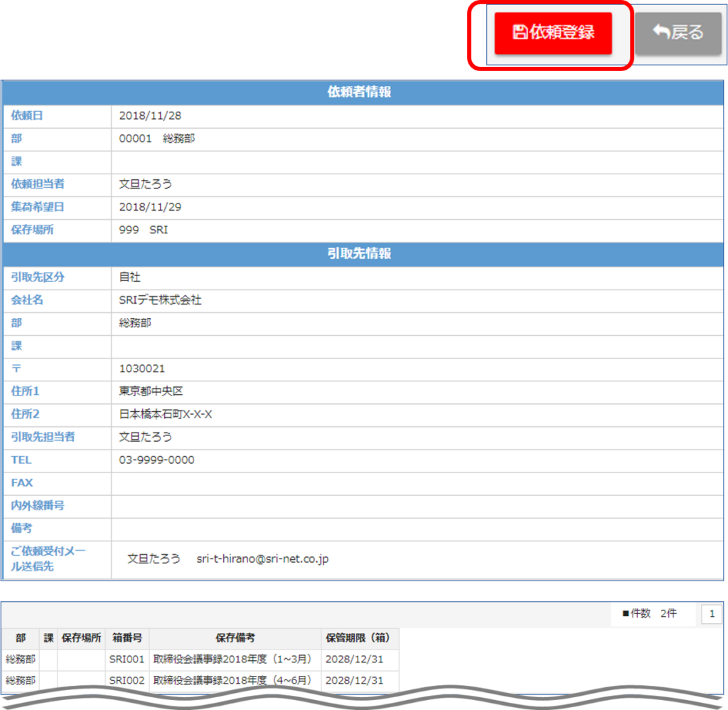Click the 内外線番号 field label
Screen dimensions: 728x710
[38, 506]
